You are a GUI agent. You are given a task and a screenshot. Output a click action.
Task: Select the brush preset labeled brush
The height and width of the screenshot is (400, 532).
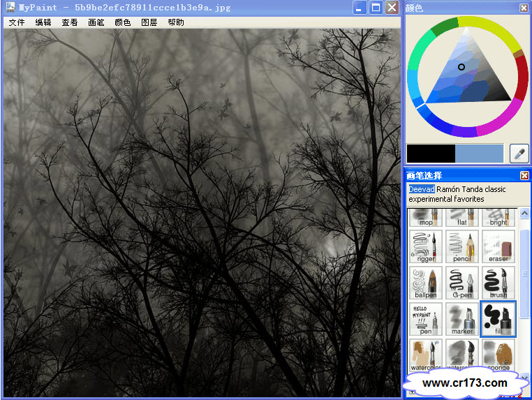pos(498,283)
